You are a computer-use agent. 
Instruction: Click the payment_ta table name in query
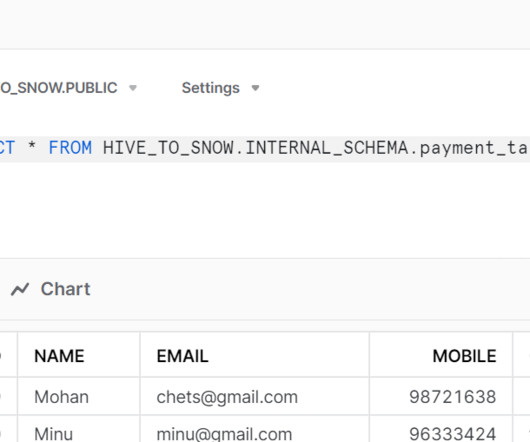click(x=475, y=149)
